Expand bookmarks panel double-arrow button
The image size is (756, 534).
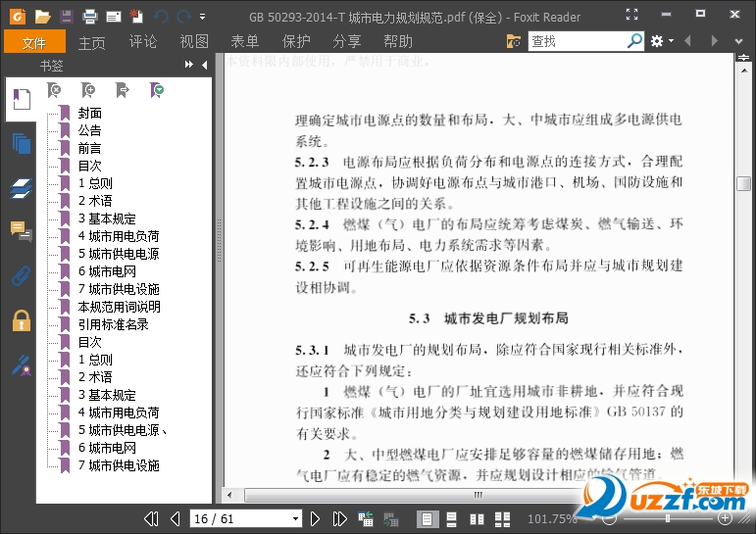tap(188, 65)
